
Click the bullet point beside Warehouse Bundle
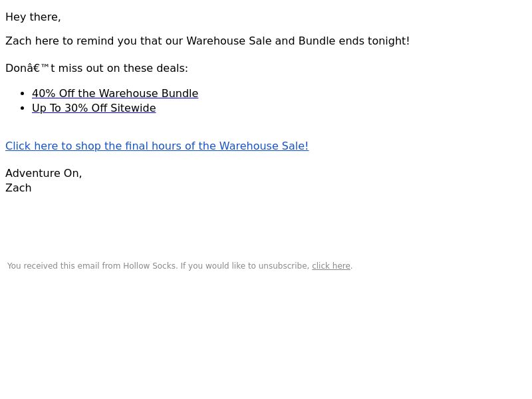[x=23, y=94]
